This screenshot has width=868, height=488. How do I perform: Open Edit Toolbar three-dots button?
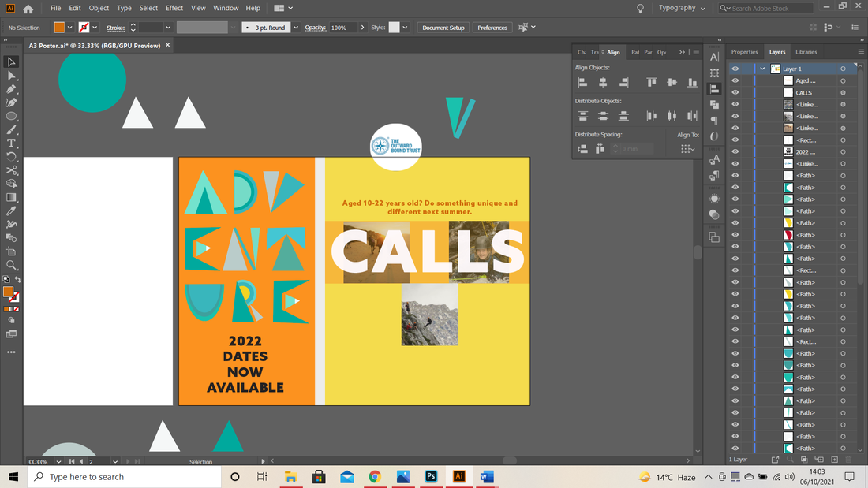point(11,352)
